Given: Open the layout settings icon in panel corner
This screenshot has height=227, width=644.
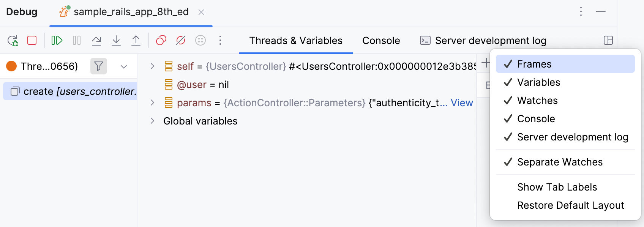Looking at the screenshot, I should 608,40.
